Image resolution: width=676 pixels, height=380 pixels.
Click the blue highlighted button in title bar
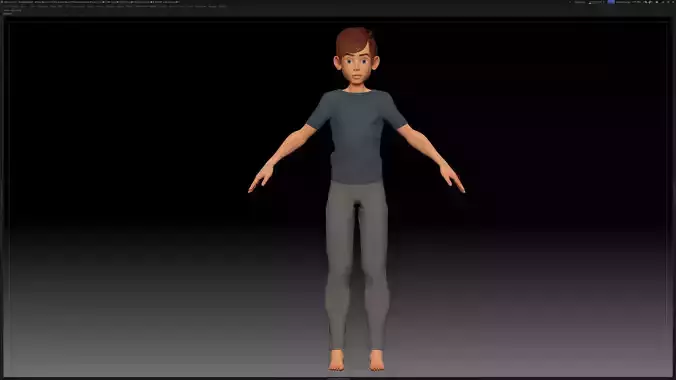[x=611, y=2]
